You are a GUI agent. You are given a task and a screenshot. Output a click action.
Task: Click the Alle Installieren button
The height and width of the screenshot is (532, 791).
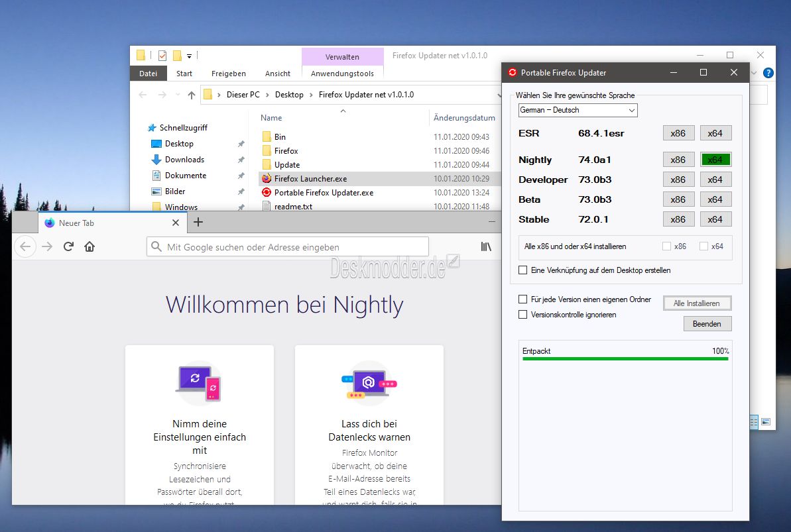click(697, 303)
